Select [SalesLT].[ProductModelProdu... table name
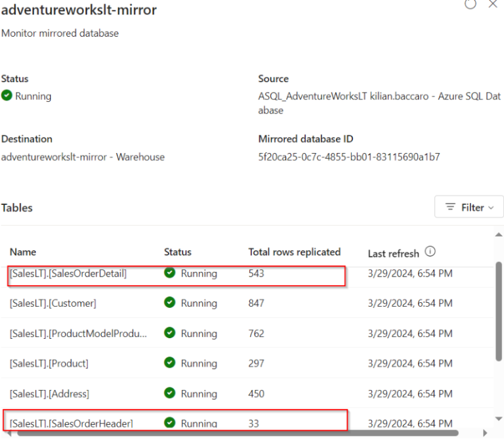 (x=78, y=334)
